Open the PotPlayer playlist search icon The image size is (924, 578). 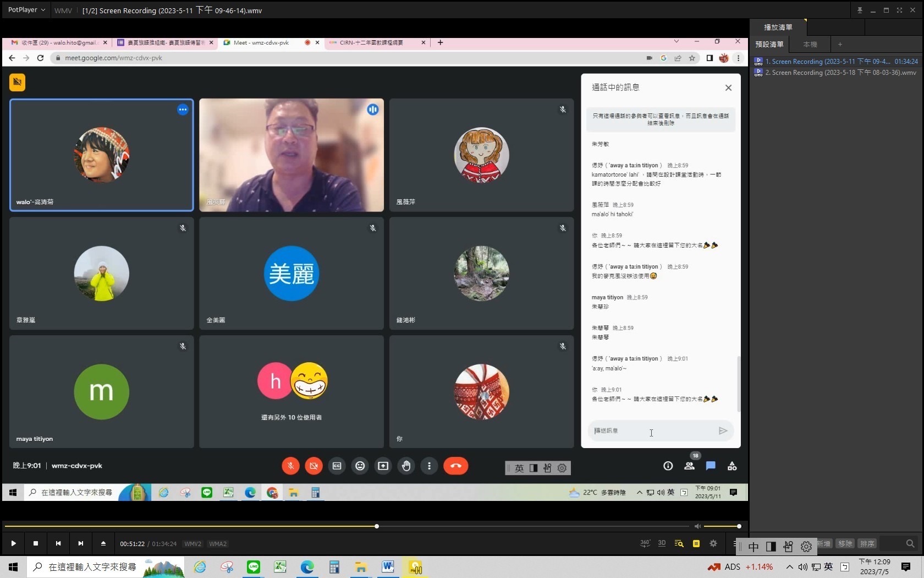[679, 543]
